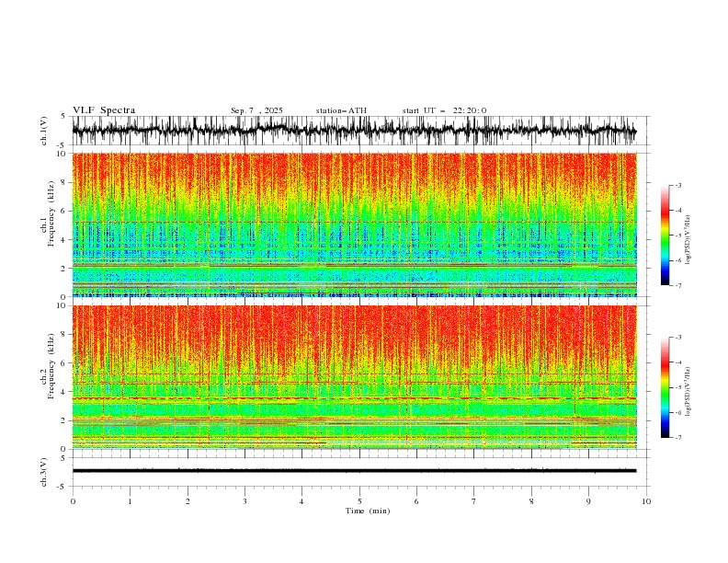
Task: Click the ch.1 spectrogram color bar
Action: pos(665,236)
